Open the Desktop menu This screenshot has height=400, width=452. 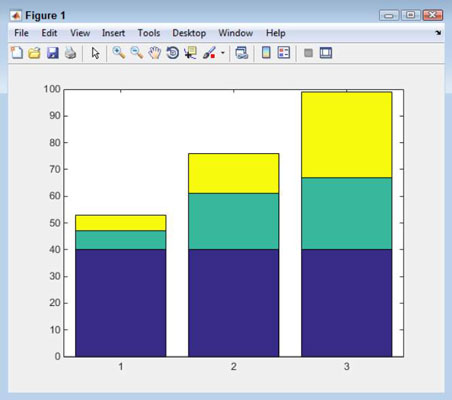[x=189, y=33]
